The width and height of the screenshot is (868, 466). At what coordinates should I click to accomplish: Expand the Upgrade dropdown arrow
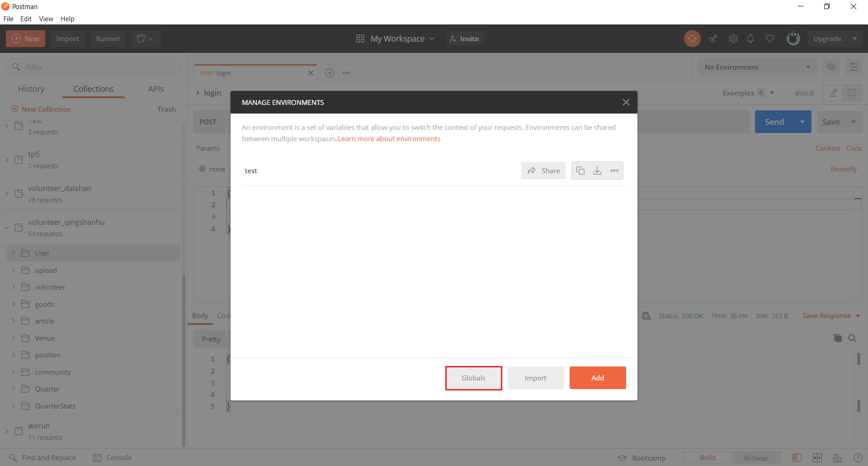[x=855, y=39]
